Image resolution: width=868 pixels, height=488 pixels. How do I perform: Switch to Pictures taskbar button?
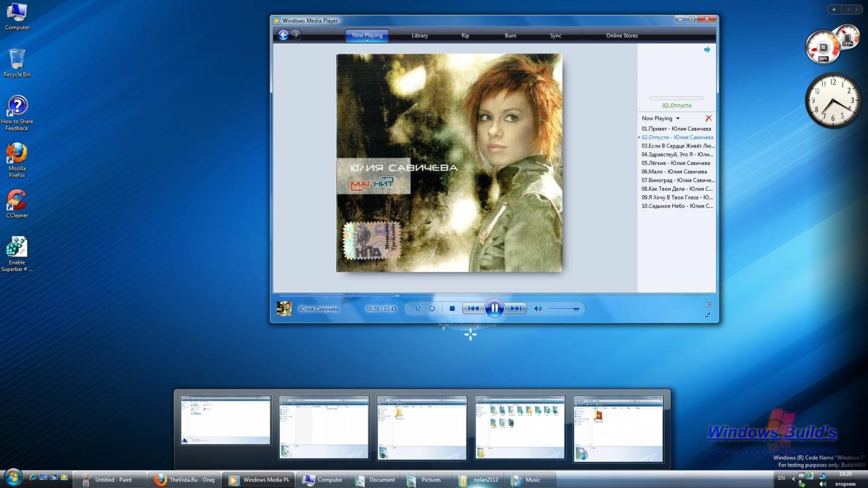425,480
